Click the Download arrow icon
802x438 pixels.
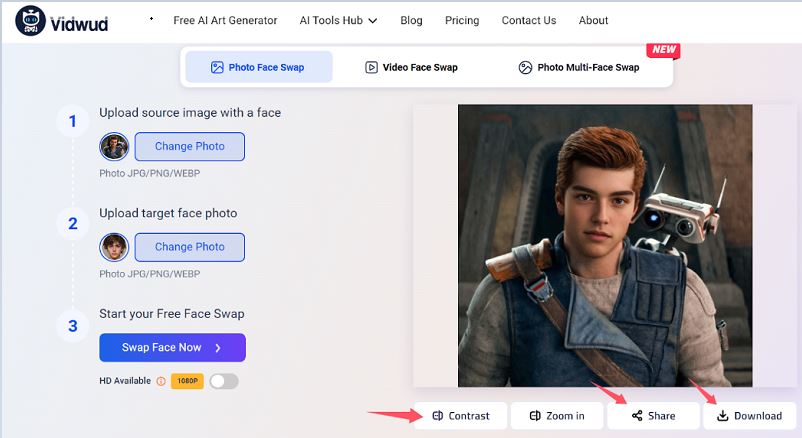[722, 415]
